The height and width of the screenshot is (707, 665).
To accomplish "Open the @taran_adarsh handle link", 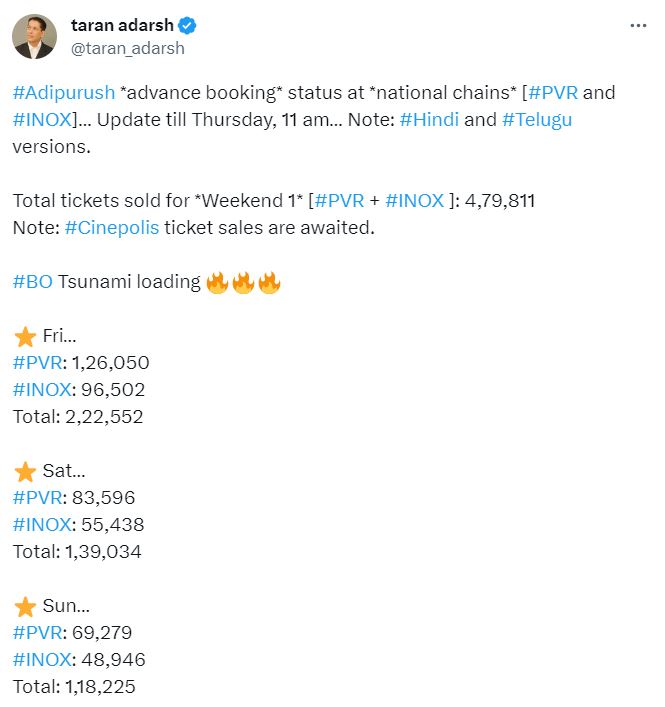I will tap(128, 48).
